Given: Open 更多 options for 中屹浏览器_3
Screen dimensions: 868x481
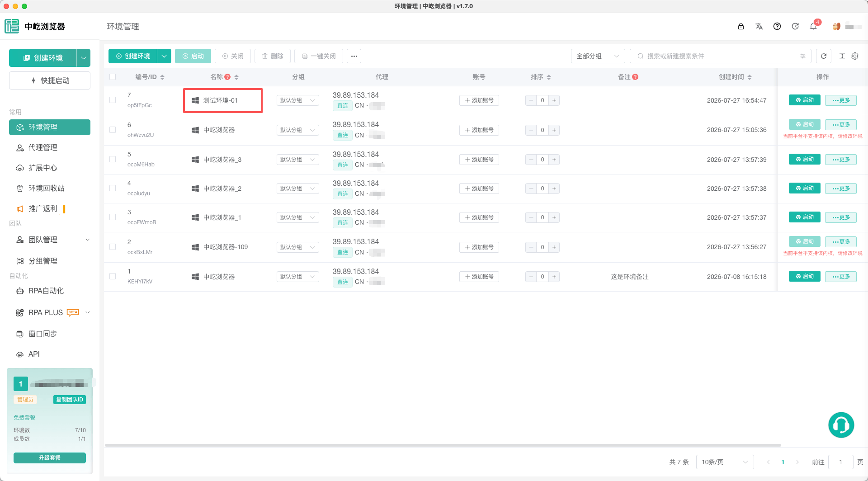Looking at the screenshot, I should 841,160.
